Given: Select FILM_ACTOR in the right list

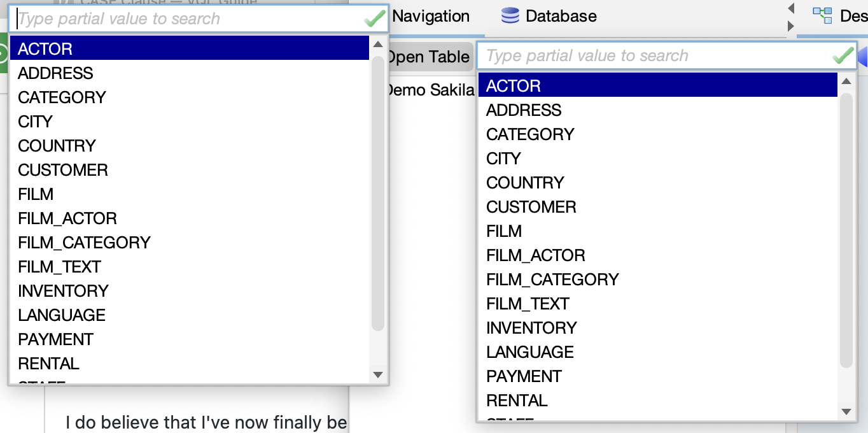Looking at the screenshot, I should pos(658,255).
